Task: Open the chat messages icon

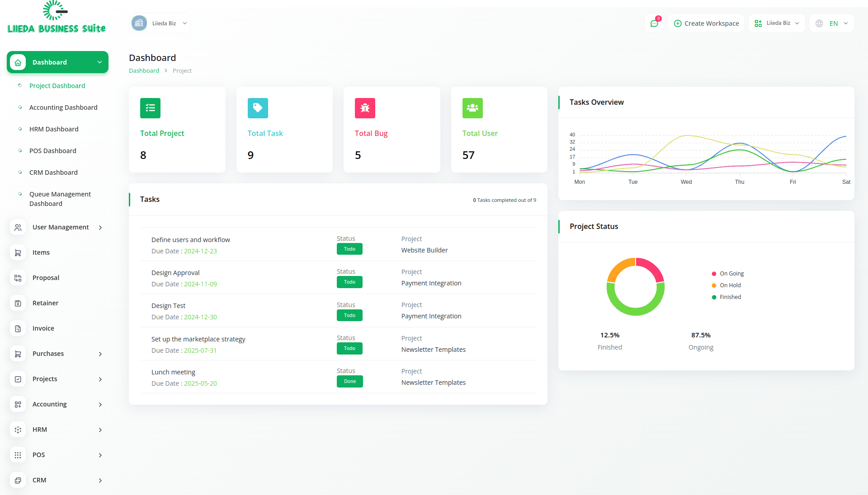Action: click(654, 23)
